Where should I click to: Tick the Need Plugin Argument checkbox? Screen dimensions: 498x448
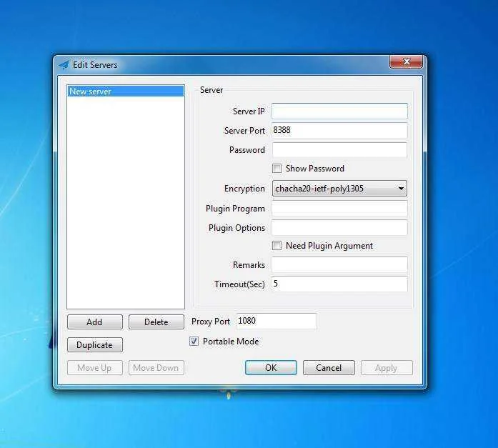(x=277, y=245)
